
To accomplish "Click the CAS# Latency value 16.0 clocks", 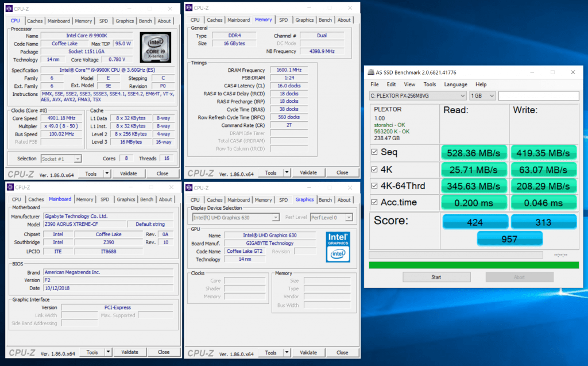I will coord(289,86).
